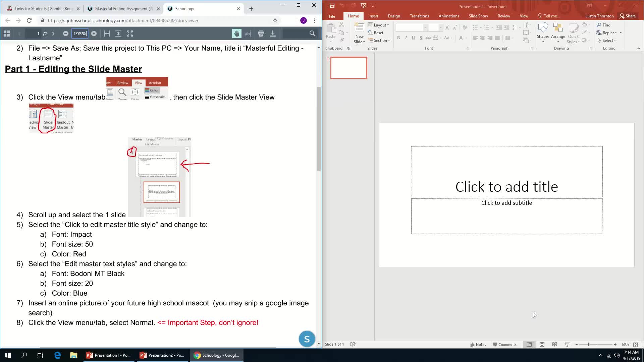Open the Review menu tab in ribbon
This screenshot has width=644, height=362.
(504, 16)
